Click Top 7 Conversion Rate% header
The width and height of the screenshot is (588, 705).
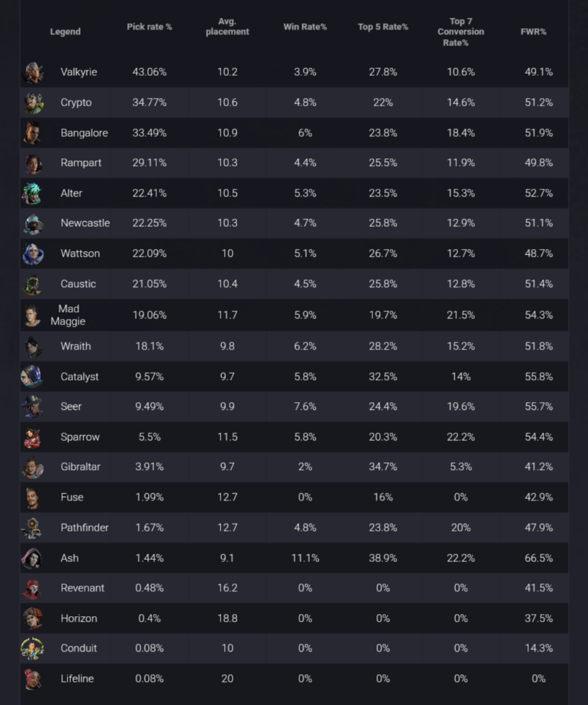[x=461, y=32]
